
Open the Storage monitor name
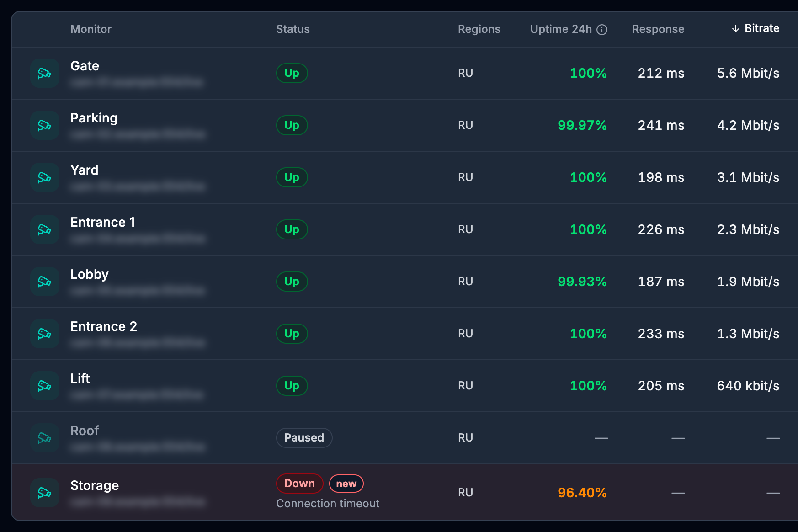(95, 485)
